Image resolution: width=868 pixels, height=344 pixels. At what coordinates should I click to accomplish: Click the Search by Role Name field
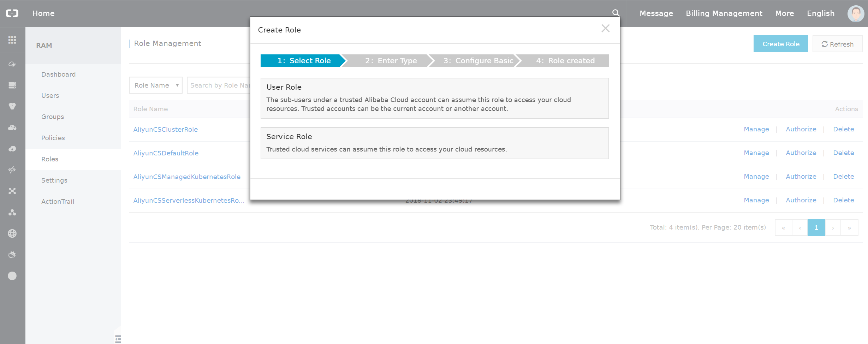[x=219, y=85]
